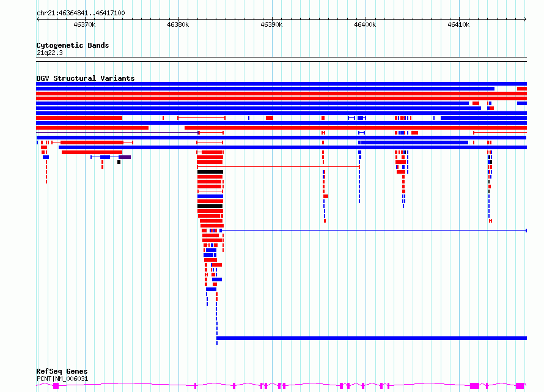Click the purple variant block near 46374k
The image size is (544, 392).
(x=125, y=157)
